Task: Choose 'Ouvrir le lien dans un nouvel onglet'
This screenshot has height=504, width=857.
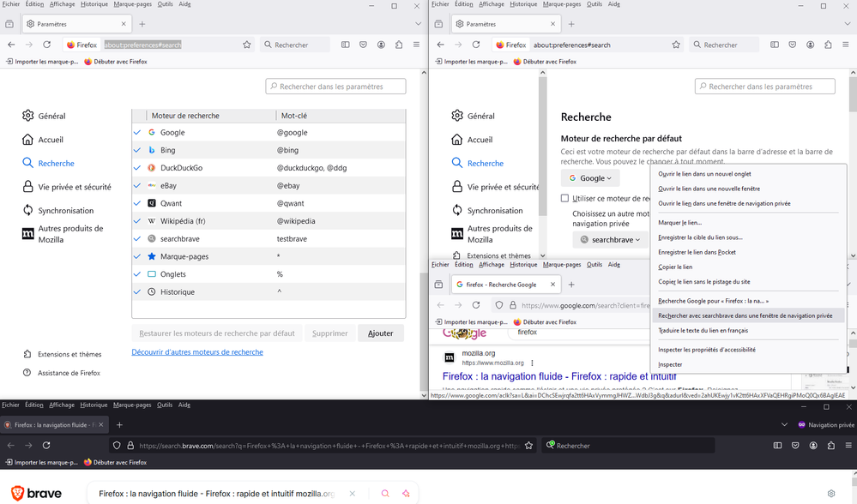Action: (704, 174)
